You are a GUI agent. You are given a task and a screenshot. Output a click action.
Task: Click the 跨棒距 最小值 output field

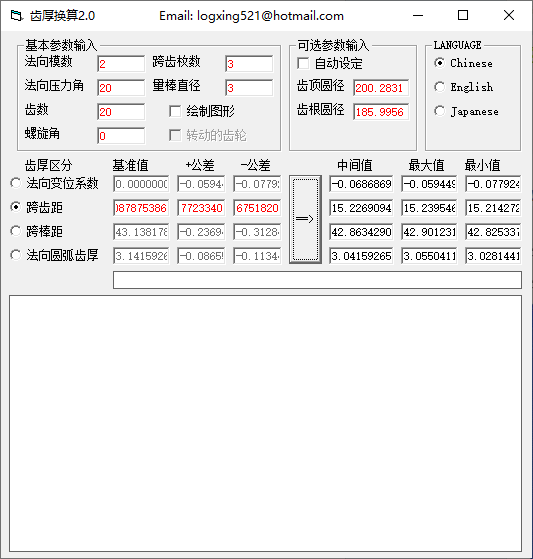coord(493,232)
